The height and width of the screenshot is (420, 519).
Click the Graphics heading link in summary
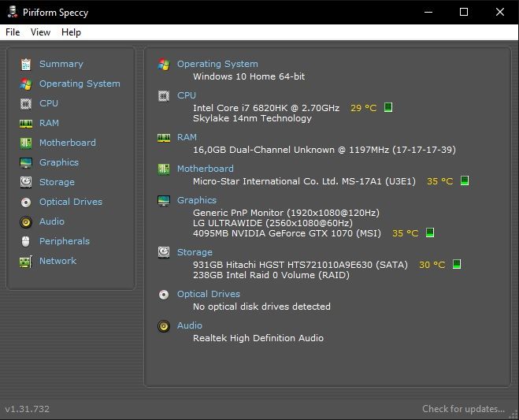197,200
